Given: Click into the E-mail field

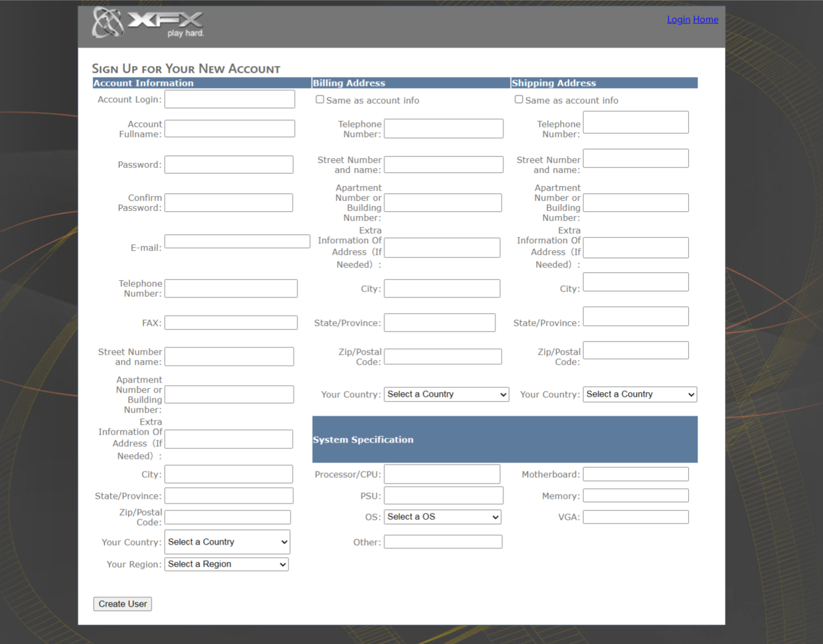Looking at the screenshot, I should tap(237, 242).
